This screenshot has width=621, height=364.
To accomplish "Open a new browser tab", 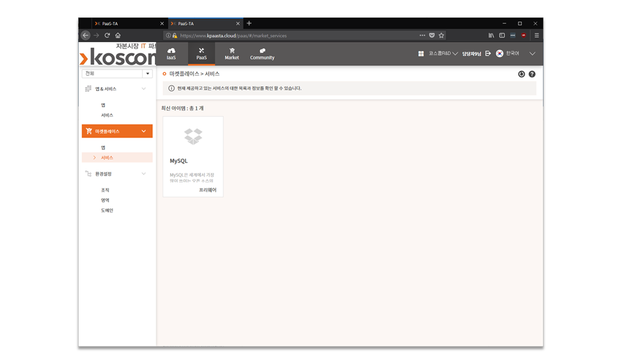I will [x=249, y=23].
